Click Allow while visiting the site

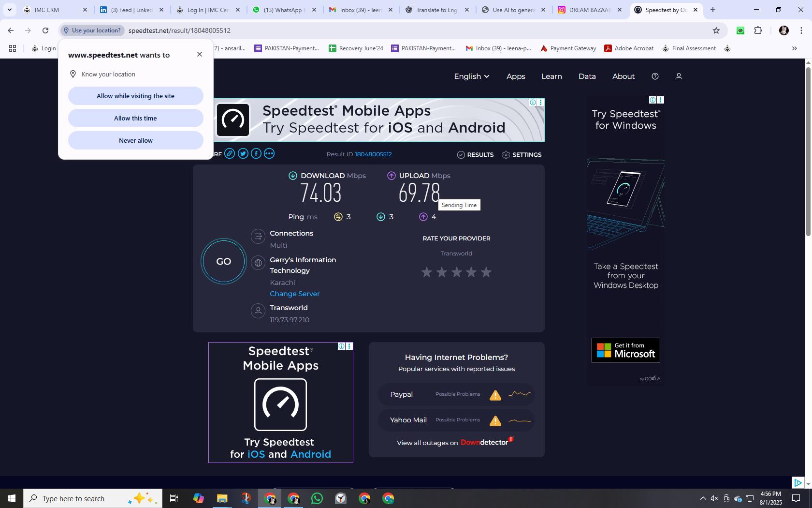coord(135,96)
